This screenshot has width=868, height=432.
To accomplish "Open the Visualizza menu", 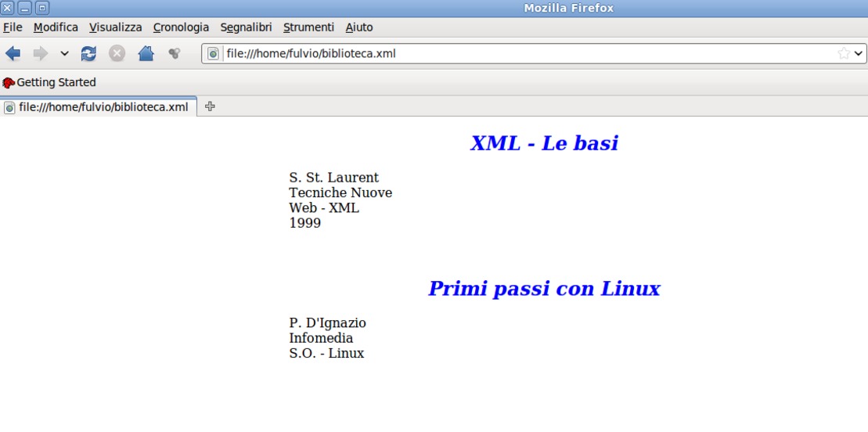I will 116,27.
